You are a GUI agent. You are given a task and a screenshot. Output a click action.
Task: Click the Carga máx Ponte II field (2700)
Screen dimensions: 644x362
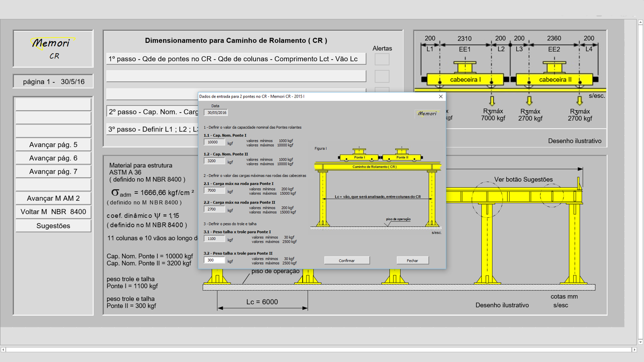[214, 209]
